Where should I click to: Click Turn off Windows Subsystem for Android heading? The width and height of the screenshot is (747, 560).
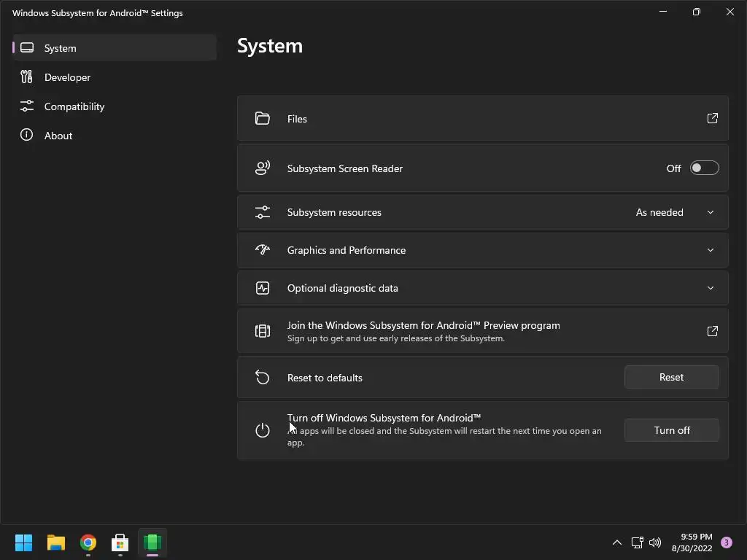(384, 418)
